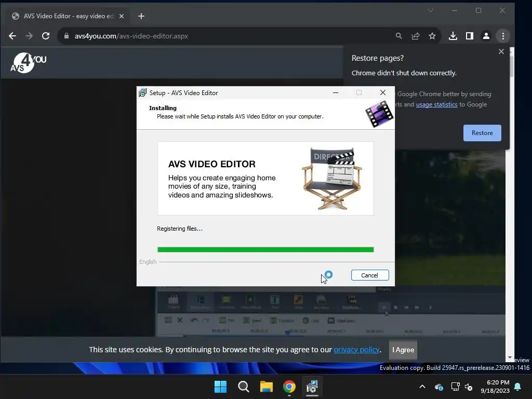
Task: Open File Explorer from the taskbar
Action: (x=267, y=387)
